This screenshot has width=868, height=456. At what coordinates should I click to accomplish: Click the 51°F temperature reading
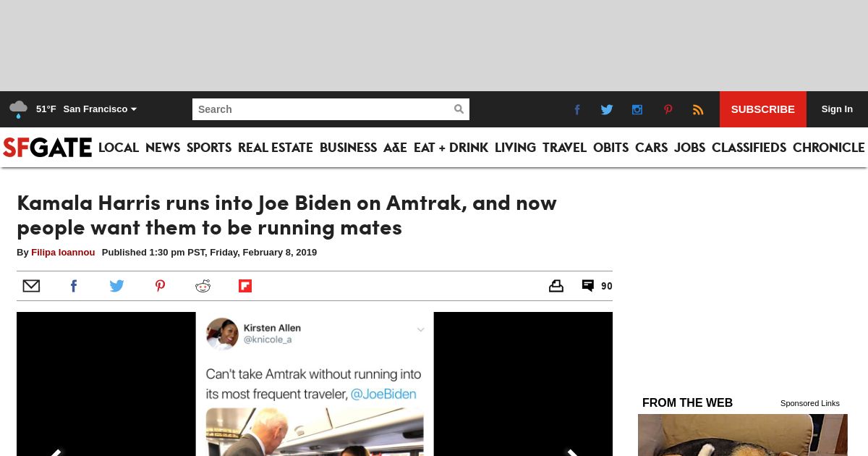[x=46, y=109]
